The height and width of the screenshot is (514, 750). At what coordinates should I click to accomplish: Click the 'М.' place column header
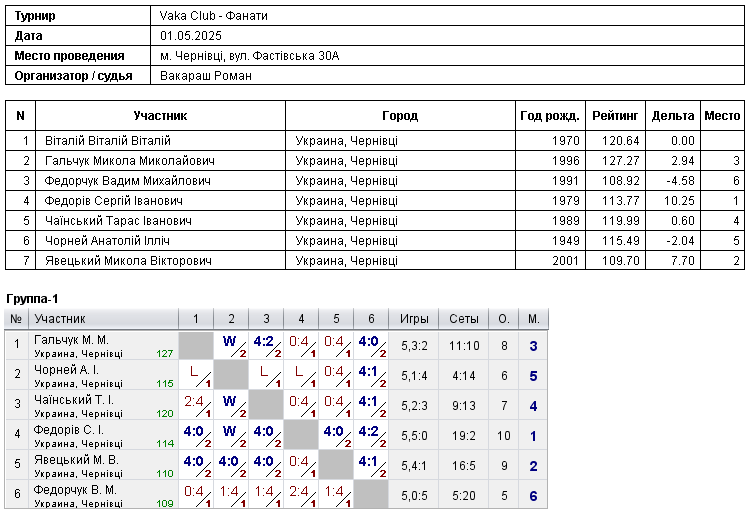(x=533, y=319)
